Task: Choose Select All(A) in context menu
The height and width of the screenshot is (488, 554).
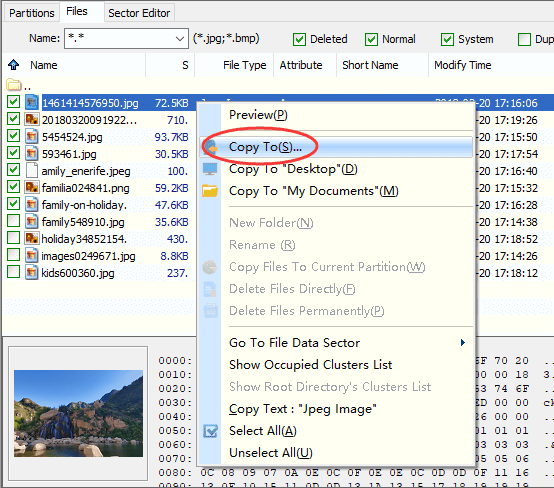Action: point(263,431)
